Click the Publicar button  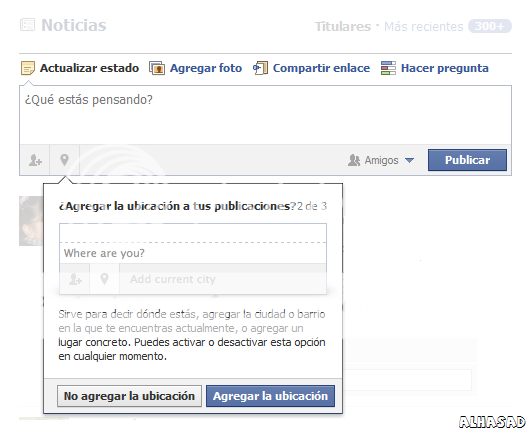point(467,160)
